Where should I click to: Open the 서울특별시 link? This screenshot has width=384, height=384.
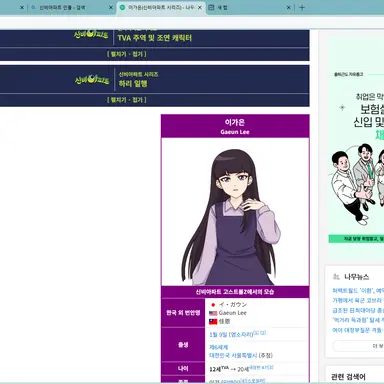pos(245,356)
